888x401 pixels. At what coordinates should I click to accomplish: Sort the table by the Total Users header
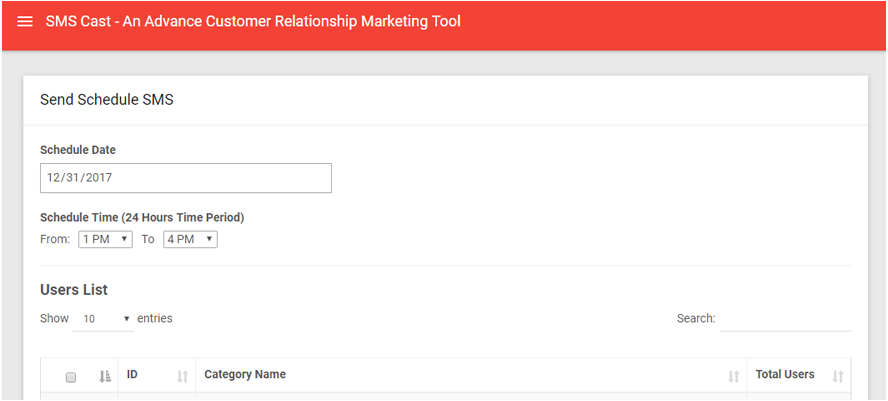click(x=785, y=374)
